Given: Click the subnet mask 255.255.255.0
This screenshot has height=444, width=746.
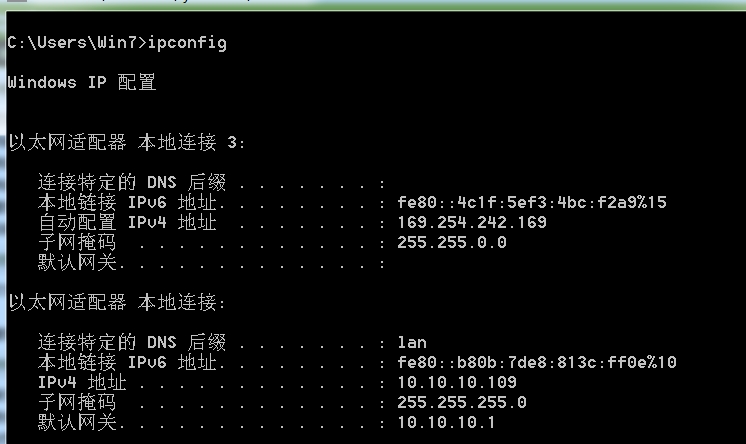Looking at the screenshot, I should coord(461,402).
